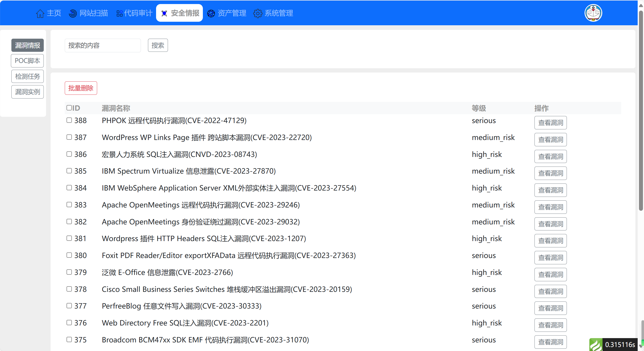Click the text 泛微 E-Office 信息泄露(CVE-2023-2766)
This screenshot has height=351, width=644.
point(167,272)
